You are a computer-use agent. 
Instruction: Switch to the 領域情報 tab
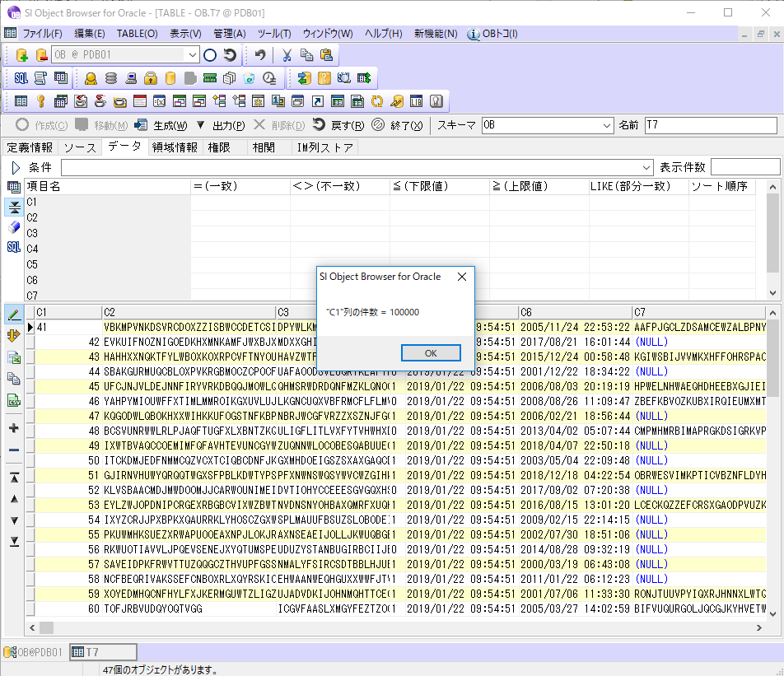click(x=175, y=147)
